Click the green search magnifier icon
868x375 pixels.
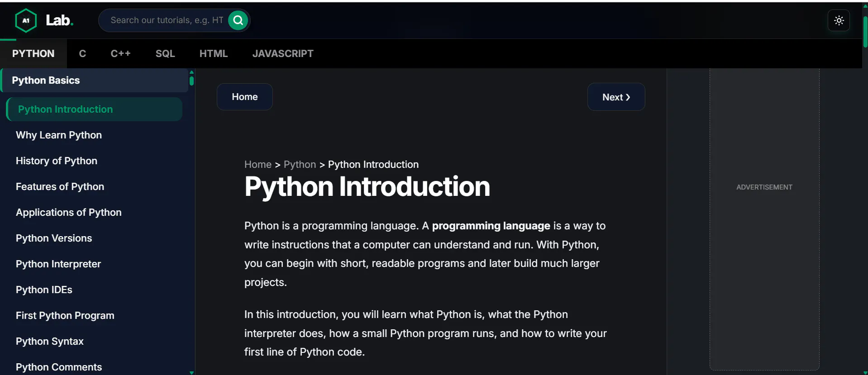click(x=238, y=20)
